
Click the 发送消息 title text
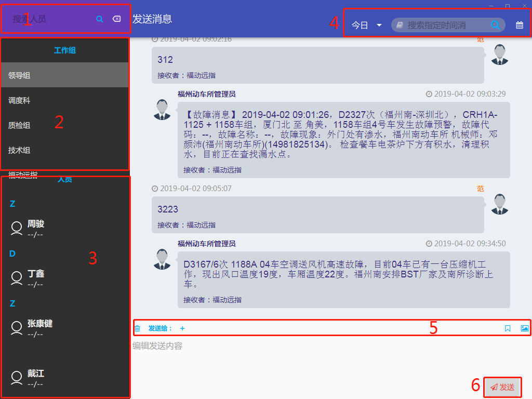[152, 19]
